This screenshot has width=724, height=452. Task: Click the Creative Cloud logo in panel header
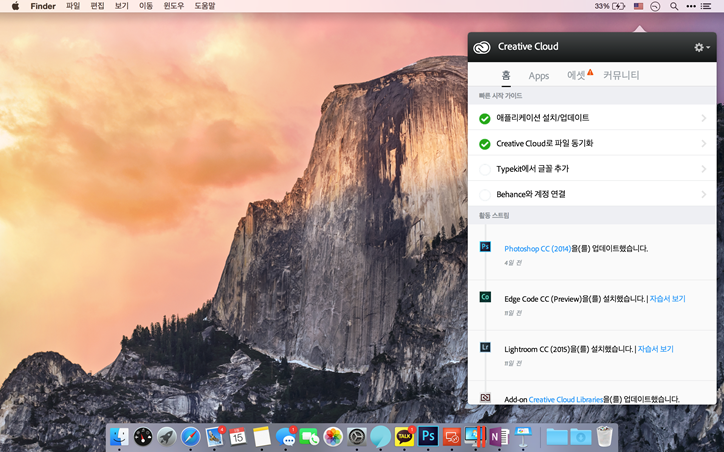[x=482, y=47]
